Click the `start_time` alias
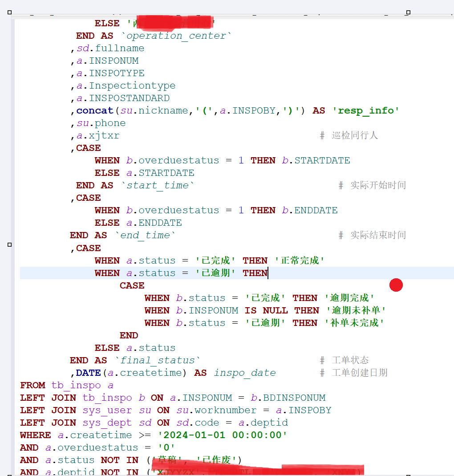Viewport: 454px width, 476px height. pos(158,186)
